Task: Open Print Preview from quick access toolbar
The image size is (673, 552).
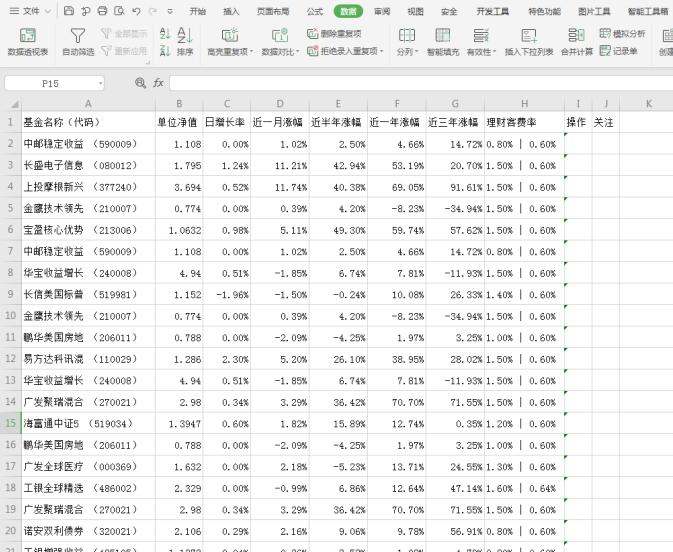Action: pos(119,11)
